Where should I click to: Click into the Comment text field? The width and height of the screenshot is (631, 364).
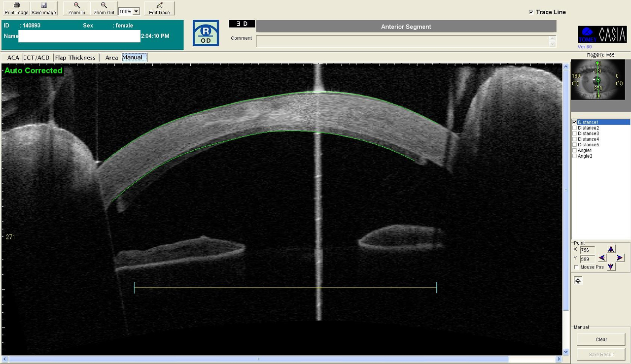coord(402,41)
